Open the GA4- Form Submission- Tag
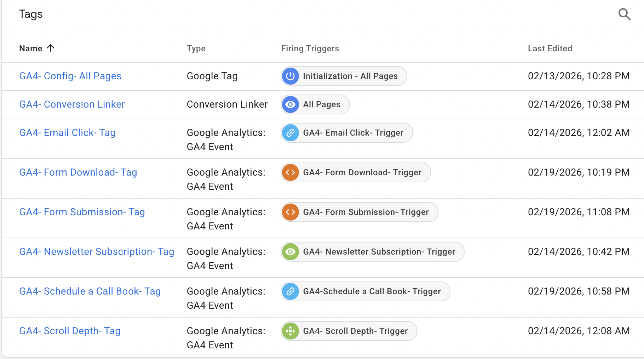The height and width of the screenshot is (359, 644). coord(82,212)
